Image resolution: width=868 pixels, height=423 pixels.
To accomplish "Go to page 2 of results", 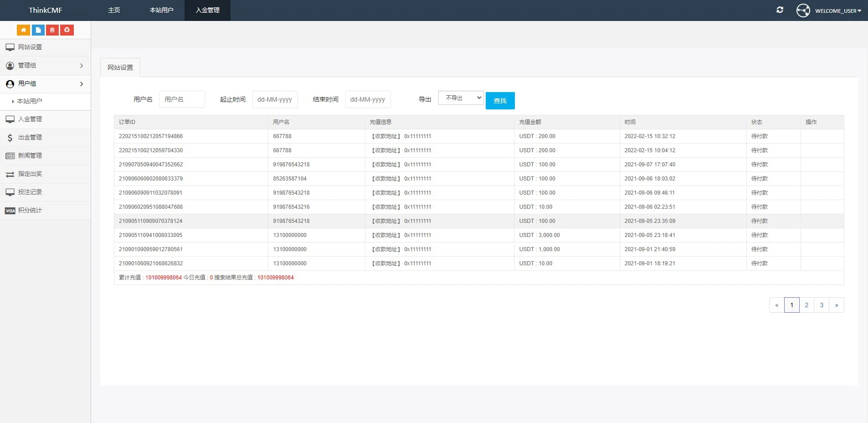I will 806,305.
